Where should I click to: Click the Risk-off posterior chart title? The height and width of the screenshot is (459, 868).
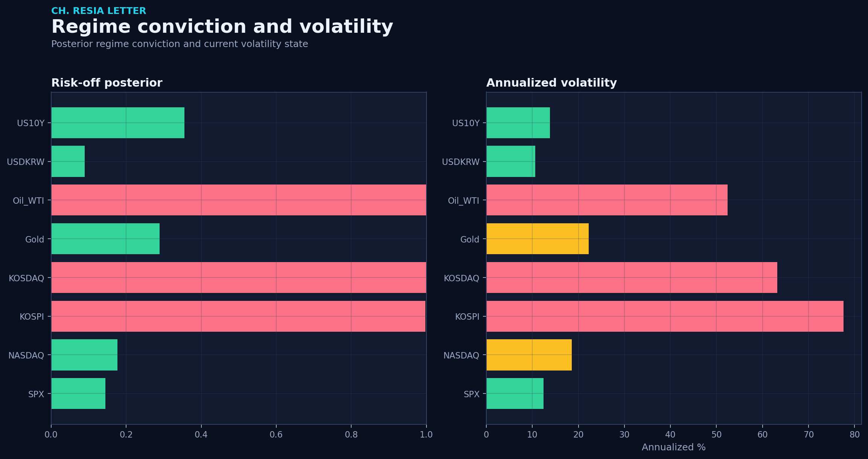coord(107,83)
